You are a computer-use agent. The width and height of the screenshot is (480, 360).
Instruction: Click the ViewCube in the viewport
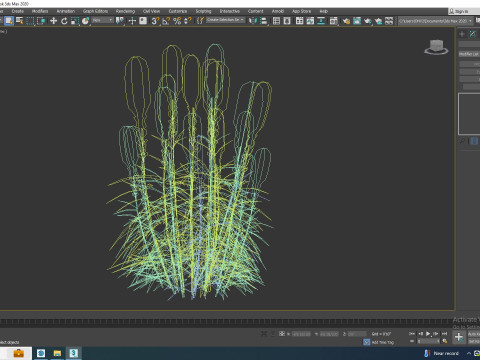(x=436, y=47)
